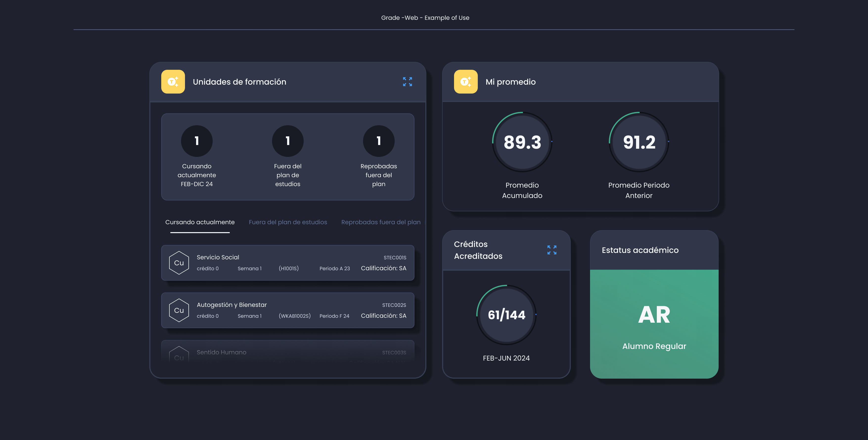Click the 91.2 Promedio Periodo Anterior ring
The height and width of the screenshot is (440, 868).
(x=639, y=142)
